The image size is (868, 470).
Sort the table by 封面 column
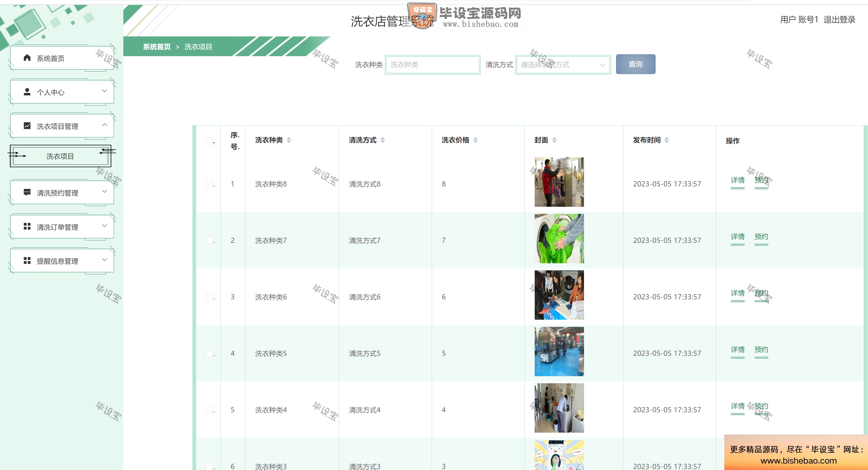tap(554, 140)
